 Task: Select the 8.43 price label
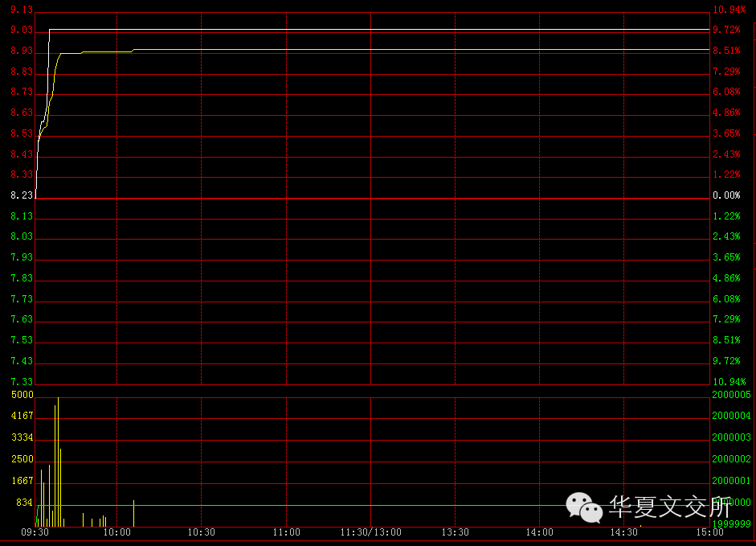(x=22, y=154)
